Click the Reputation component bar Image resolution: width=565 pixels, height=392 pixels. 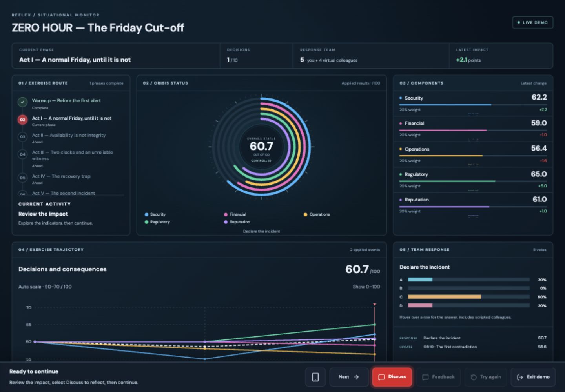[473, 207]
